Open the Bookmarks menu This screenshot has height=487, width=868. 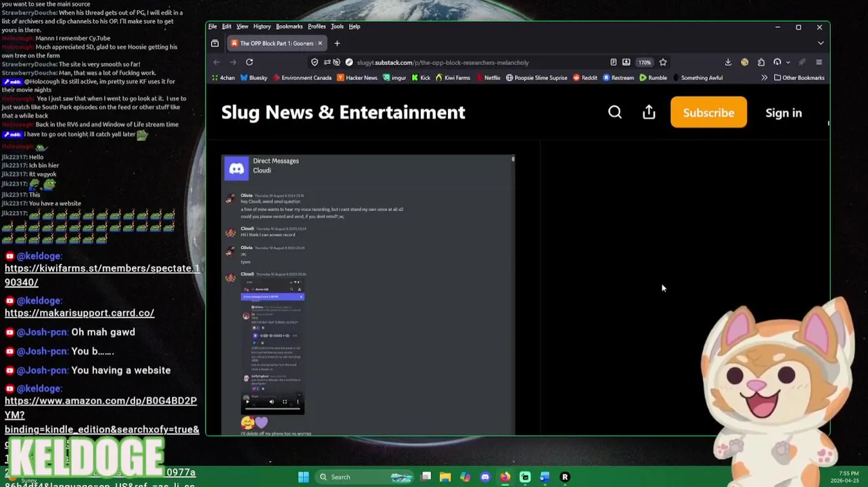289,26
